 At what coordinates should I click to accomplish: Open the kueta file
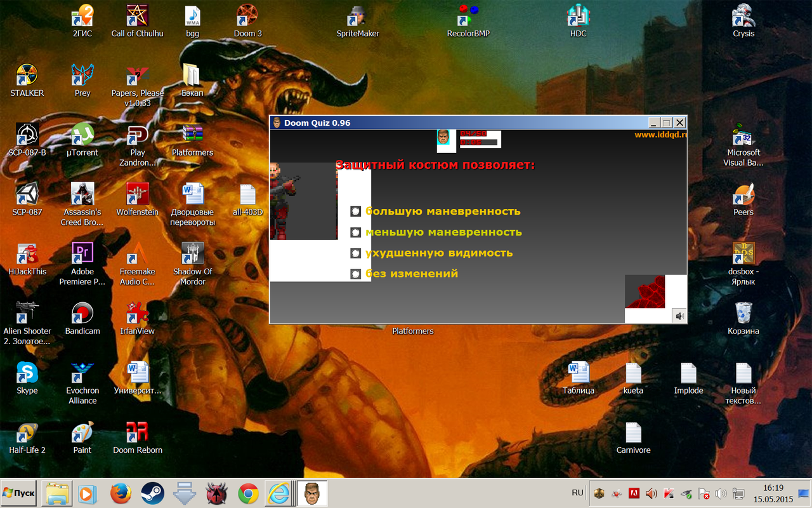coord(633,378)
